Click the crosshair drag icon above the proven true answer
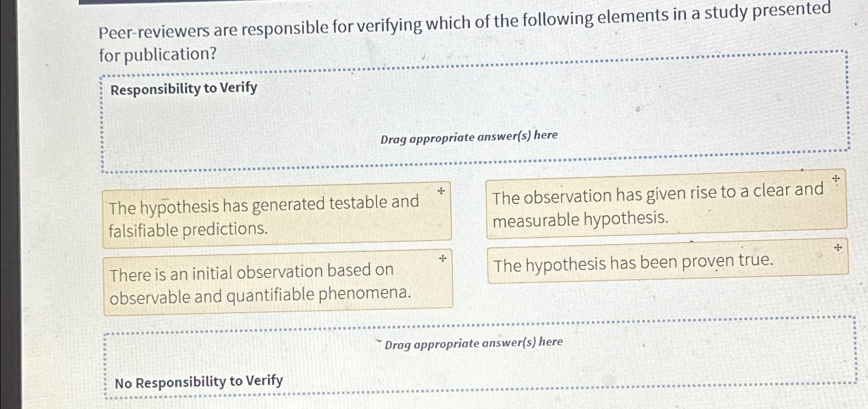 pyautogui.click(x=837, y=248)
